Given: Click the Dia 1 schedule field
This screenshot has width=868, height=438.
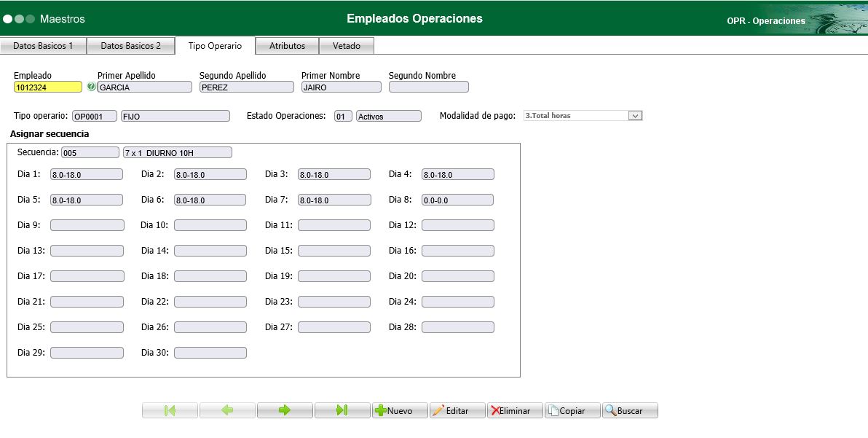Looking at the screenshot, I should point(87,174).
